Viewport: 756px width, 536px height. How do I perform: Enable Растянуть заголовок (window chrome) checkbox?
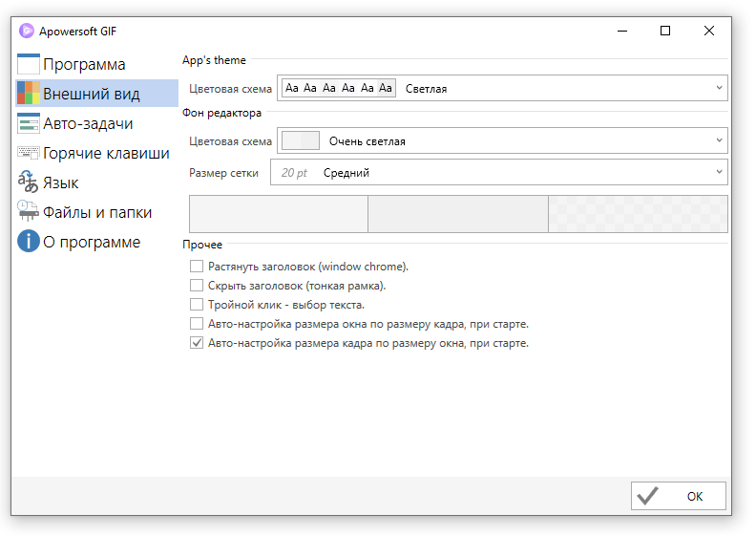pos(197,267)
